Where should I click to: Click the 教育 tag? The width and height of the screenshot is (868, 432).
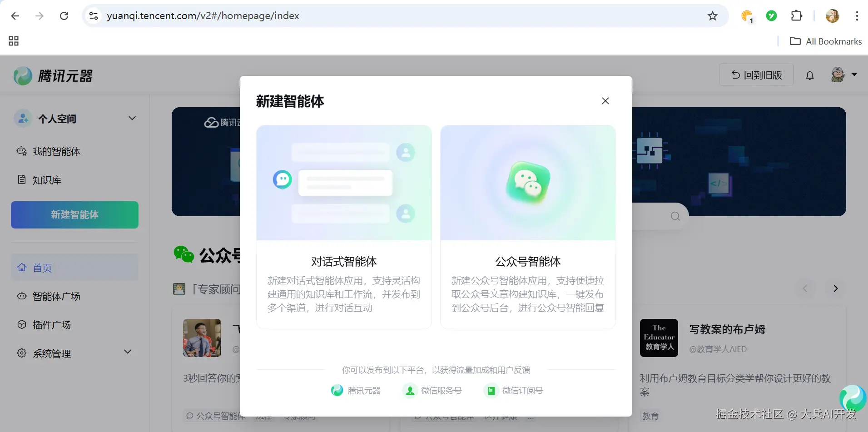(x=650, y=416)
